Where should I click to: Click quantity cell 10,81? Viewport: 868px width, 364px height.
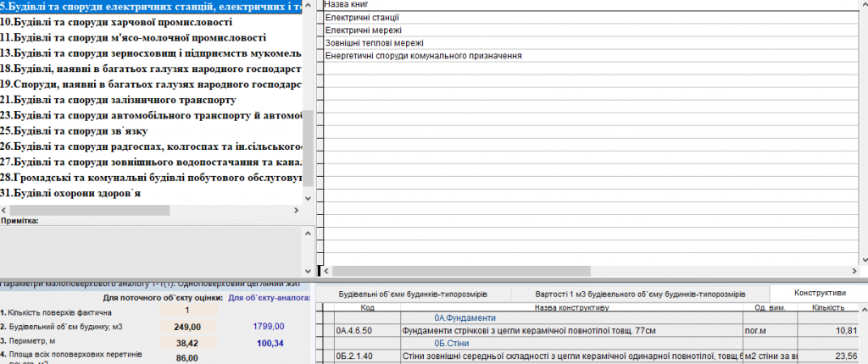(x=829, y=331)
